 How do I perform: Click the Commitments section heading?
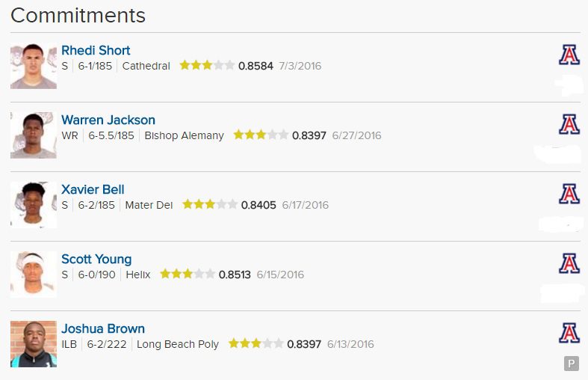(78, 15)
